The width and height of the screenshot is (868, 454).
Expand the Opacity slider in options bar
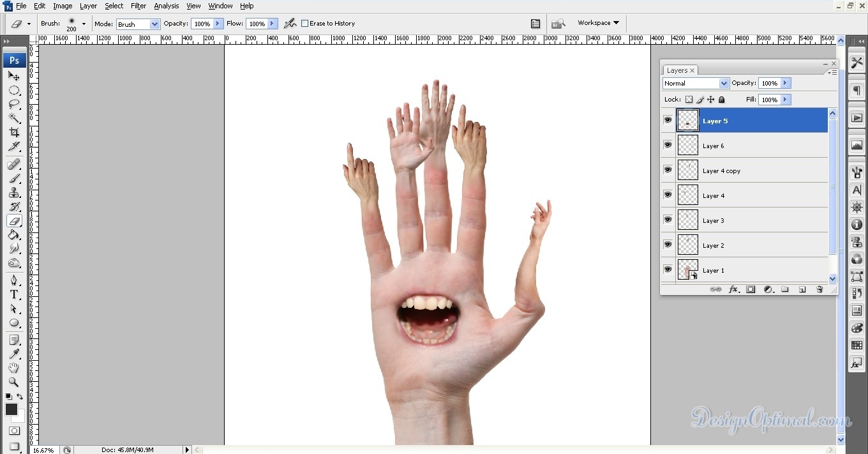[x=218, y=24]
